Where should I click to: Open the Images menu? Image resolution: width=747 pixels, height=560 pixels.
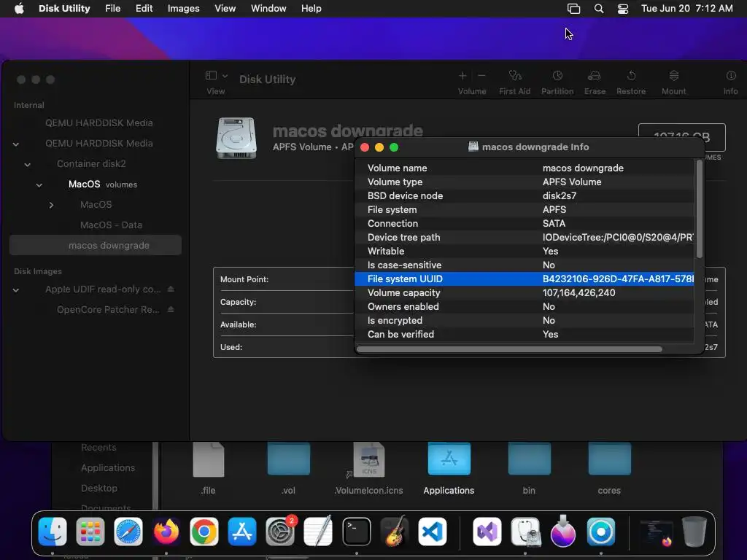pyautogui.click(x=183, y=9)
